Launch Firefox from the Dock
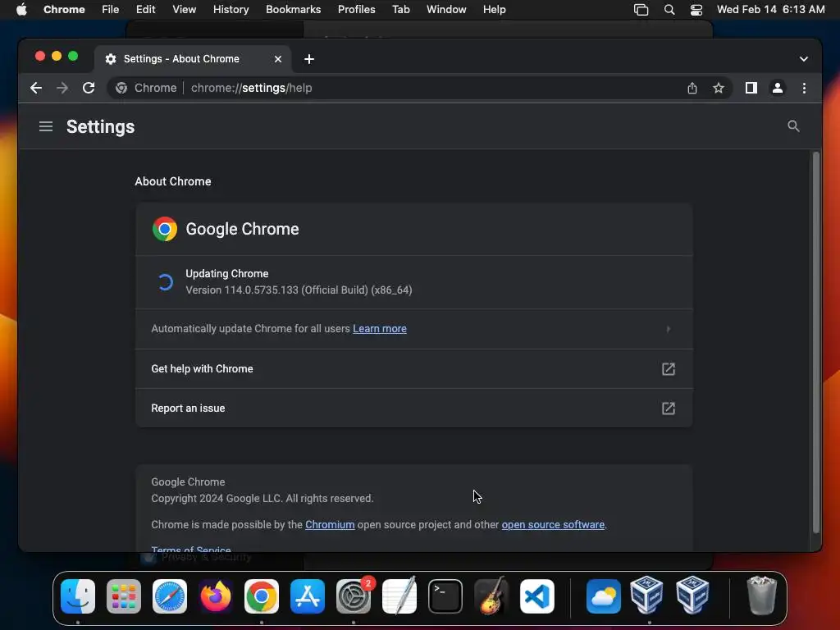This screenshot has width=840, height=630. tap(216, 596)
